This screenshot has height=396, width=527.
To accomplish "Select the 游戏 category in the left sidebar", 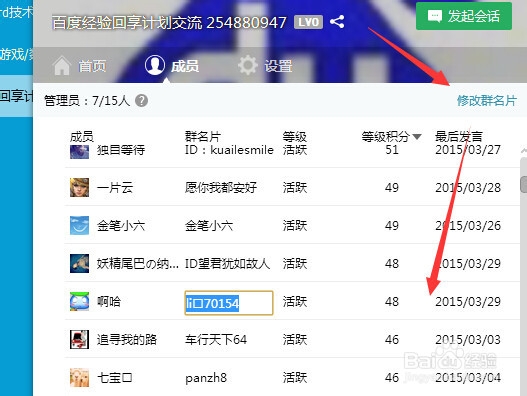I will click(16, 54).
